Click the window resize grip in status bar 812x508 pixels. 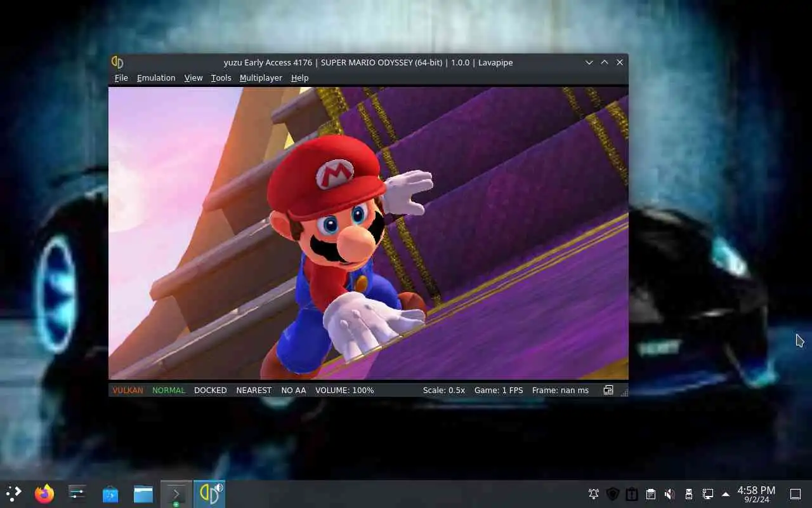coord(624,392)
